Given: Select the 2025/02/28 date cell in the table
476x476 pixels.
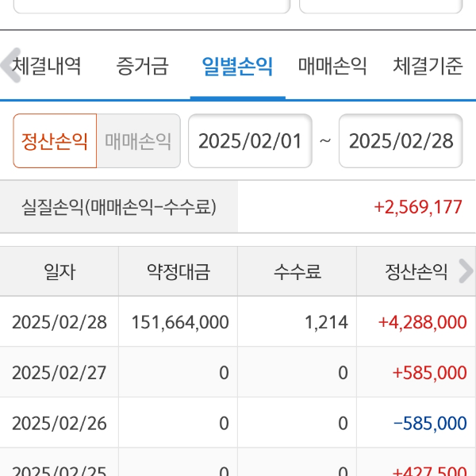Looking at the screenshot, I should pyautogui.click(x=59, y=322).
